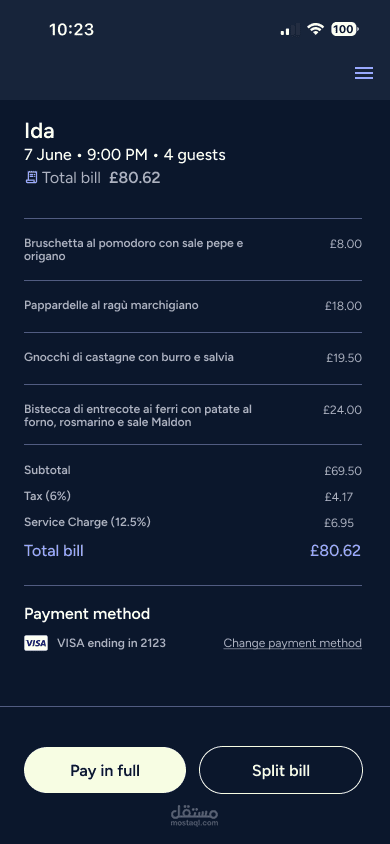Select Bistecca di entrecote item
The height and width of the screenshot is (844, 390).
point(193,416)
